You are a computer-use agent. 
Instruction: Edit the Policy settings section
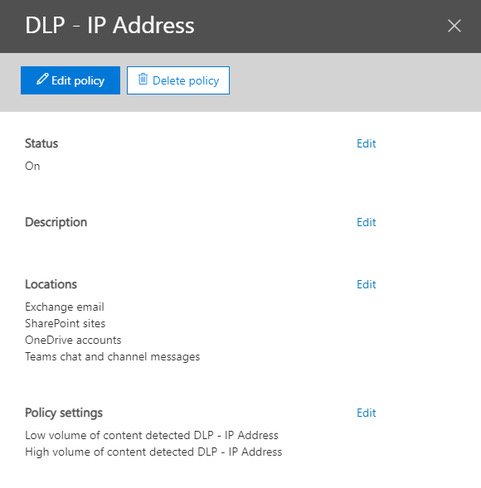click(366, 413)
